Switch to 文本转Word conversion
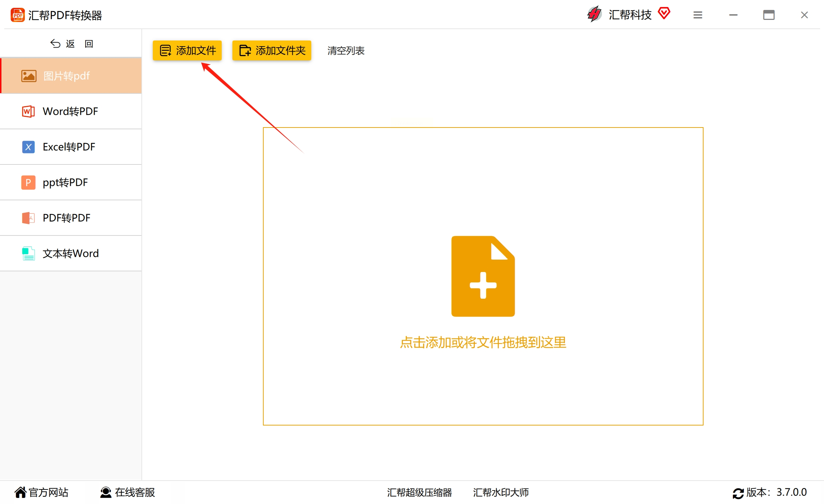This screenshot has height=504, width=824. [x=71, y=253]
